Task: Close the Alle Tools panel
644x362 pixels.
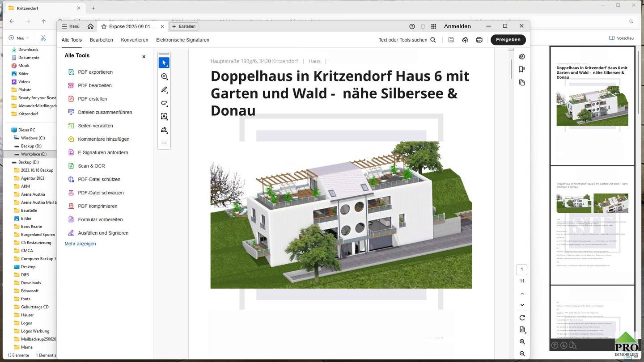Action: coord(144,57)
